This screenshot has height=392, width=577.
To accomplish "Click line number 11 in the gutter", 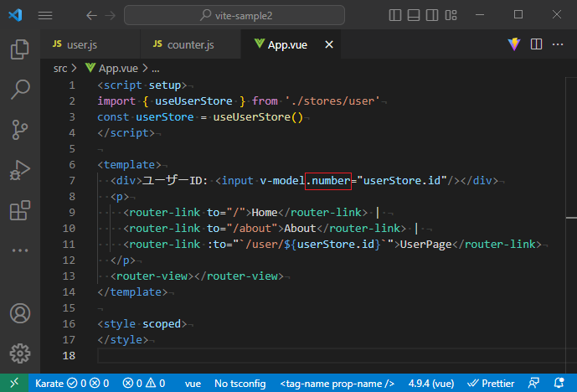I will click(x=69, y=245).
